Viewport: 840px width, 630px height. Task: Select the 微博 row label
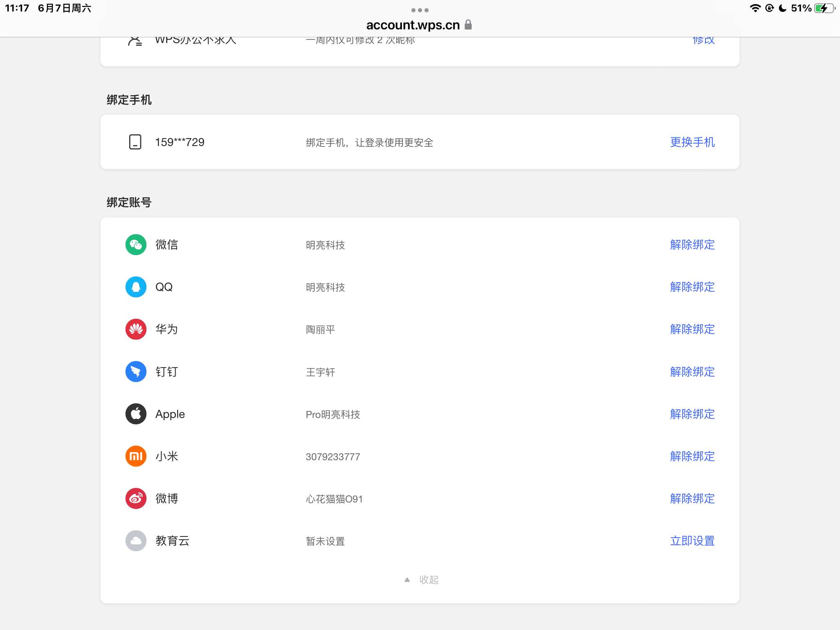167,498
